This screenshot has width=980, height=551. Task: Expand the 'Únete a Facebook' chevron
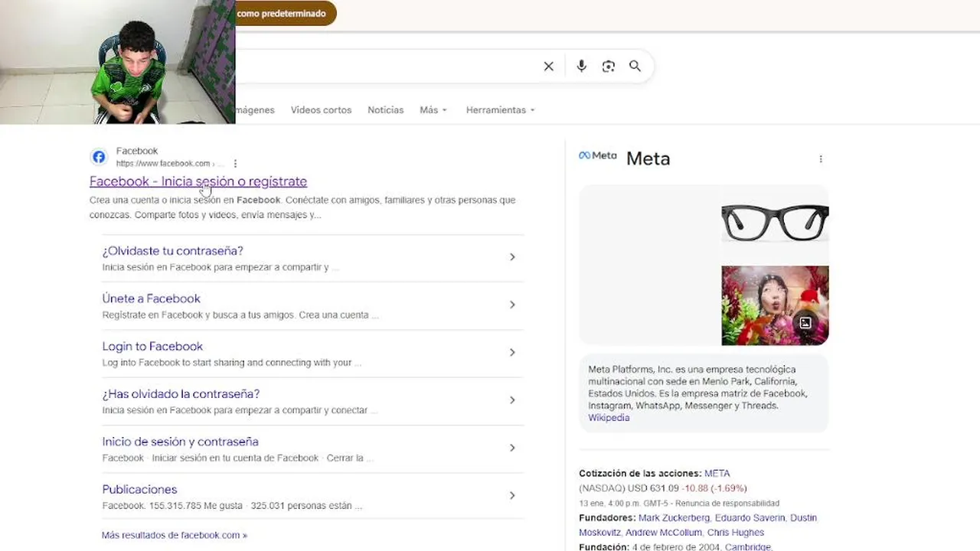tap(512, 305)
